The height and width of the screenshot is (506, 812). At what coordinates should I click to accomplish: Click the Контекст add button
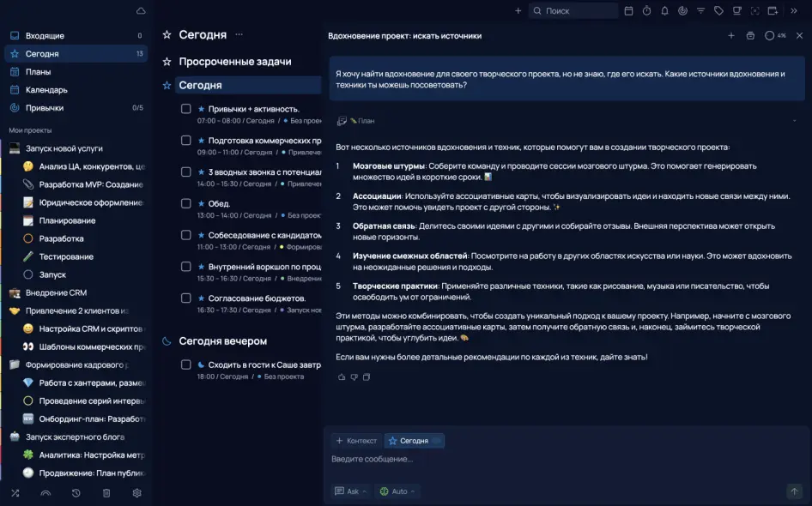coord(355,441)
